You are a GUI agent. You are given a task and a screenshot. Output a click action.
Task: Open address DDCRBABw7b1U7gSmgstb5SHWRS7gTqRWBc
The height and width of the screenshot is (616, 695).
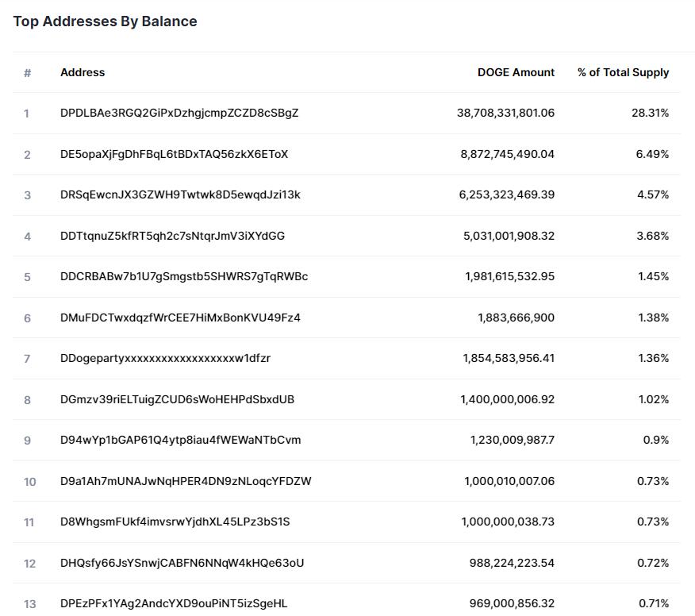tap(184, 276)
